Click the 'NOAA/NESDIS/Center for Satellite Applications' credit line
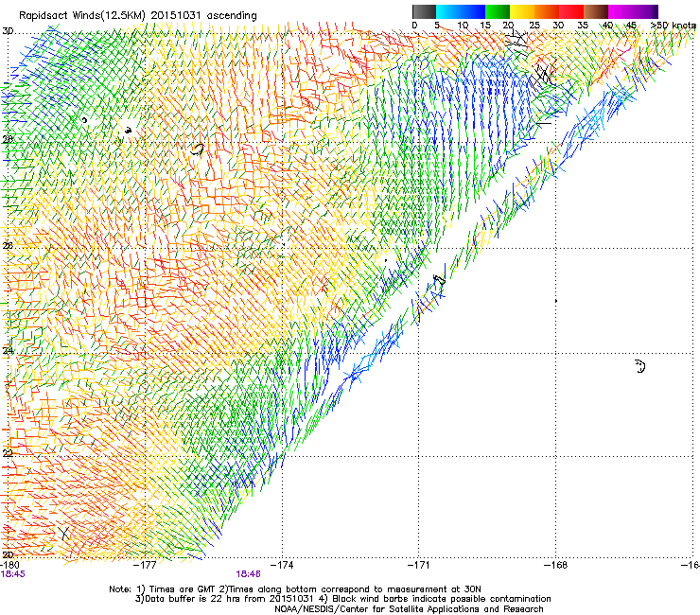 click(x=409, y=609)
